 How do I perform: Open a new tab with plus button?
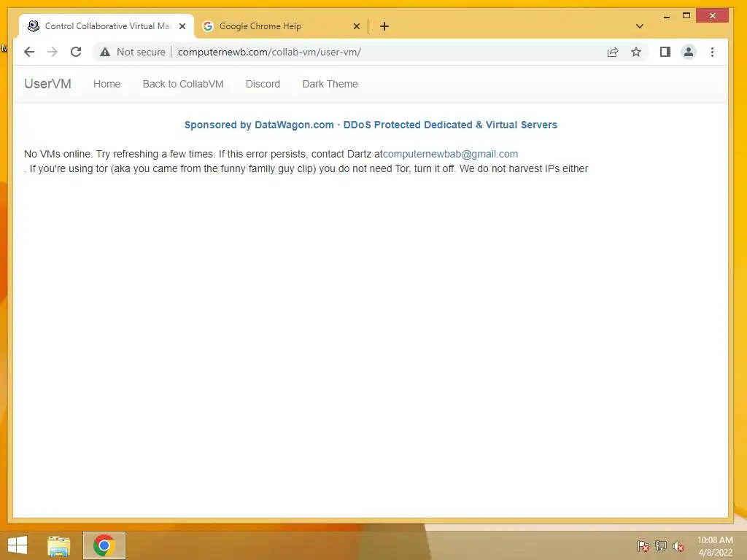[x=384, y=26]
